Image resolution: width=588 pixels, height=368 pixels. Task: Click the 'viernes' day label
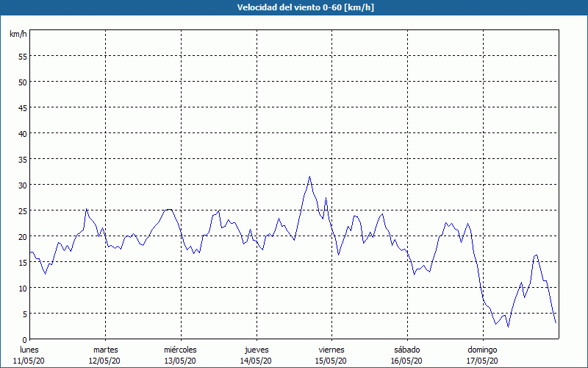(331, 350)
